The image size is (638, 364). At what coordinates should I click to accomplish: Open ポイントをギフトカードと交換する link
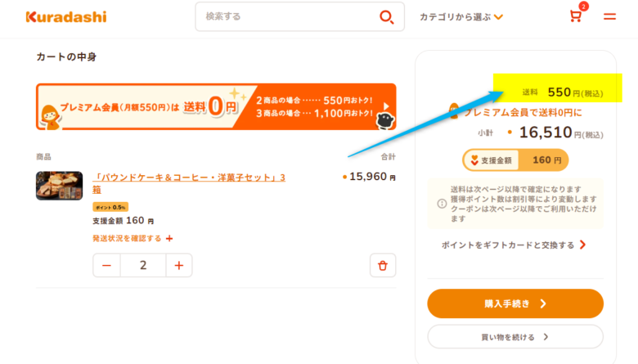pyautogui.click(x=514, y=245)
